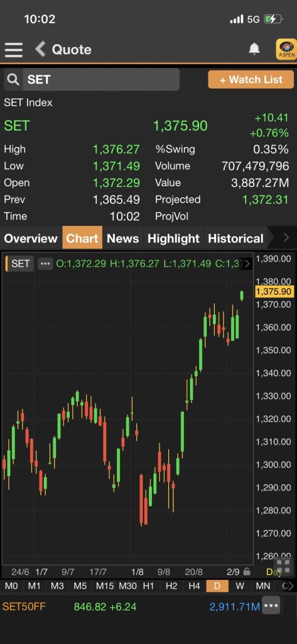This screenshot has width=297, height=644.
Task: Select H2 timeframe
Action: pos(171,586)
